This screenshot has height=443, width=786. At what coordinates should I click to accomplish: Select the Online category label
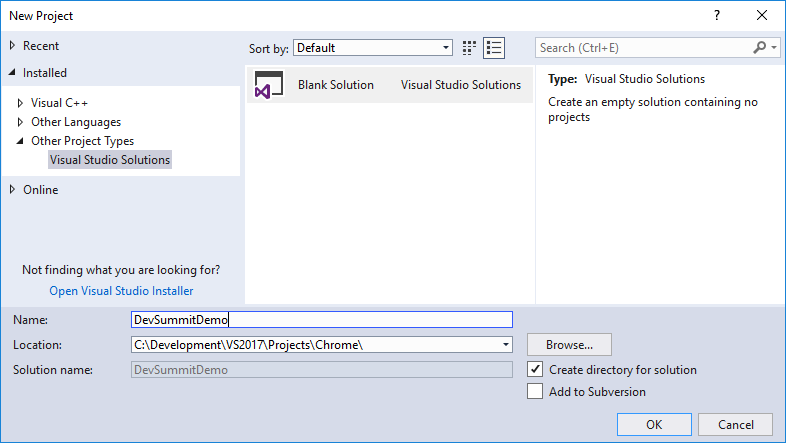point(41,189)
